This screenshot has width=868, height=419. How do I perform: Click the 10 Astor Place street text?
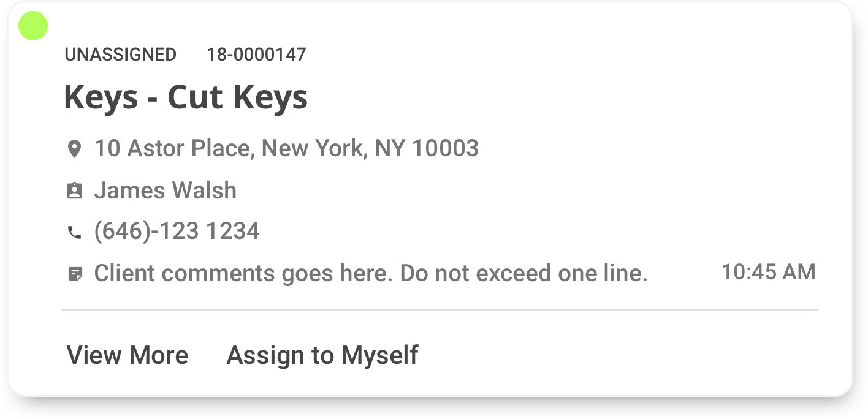click(x=173, y=148)
